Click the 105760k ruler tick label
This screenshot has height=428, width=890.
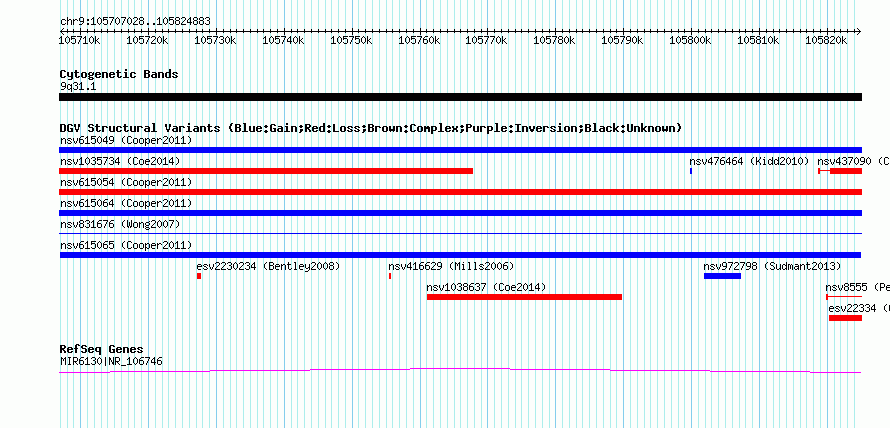419,40
